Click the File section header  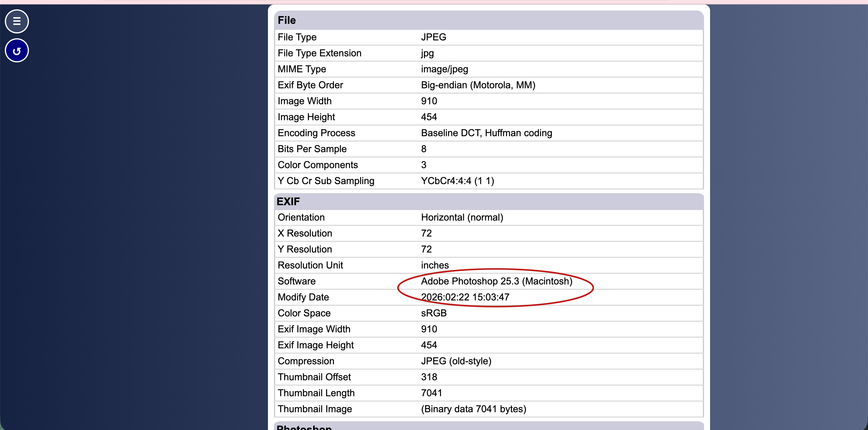coord(286,20)
